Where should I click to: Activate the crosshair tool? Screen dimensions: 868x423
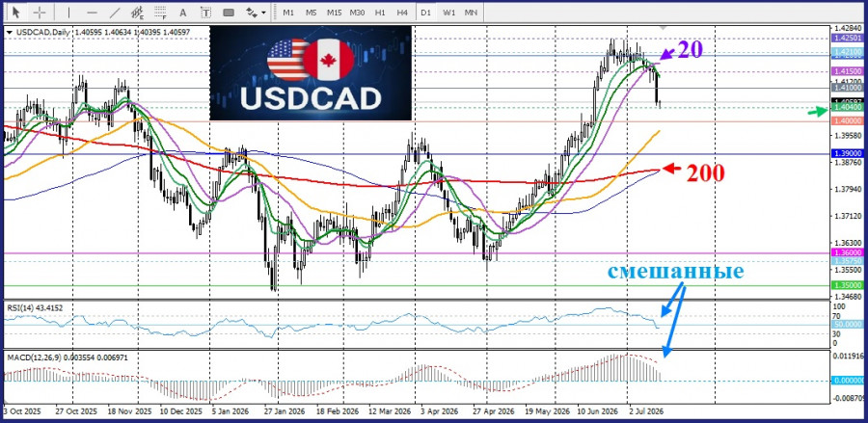pyautogui.click(x=40, y=12)
